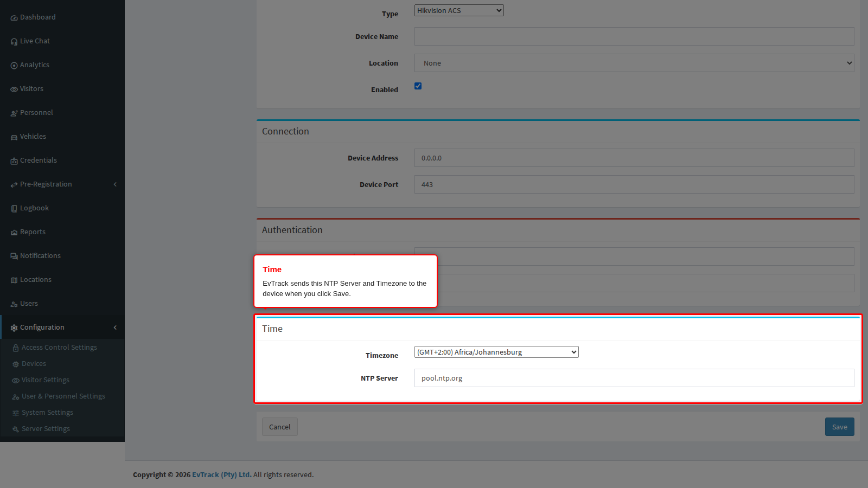Open the Devices settings link
Image resolution: width=868 pixels, height=488 pixels.
click(x=34, y=364)
